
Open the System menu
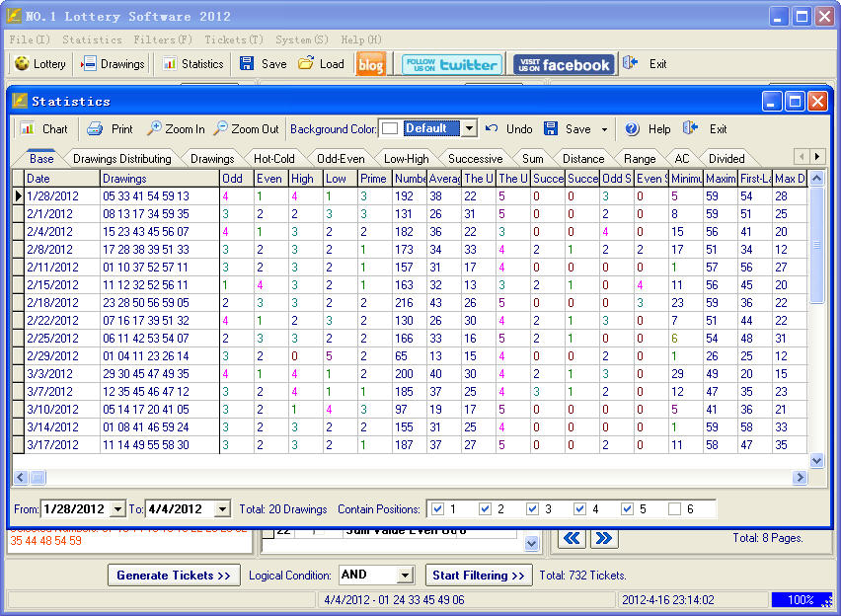pyautogui.click(x=302, y=39)
